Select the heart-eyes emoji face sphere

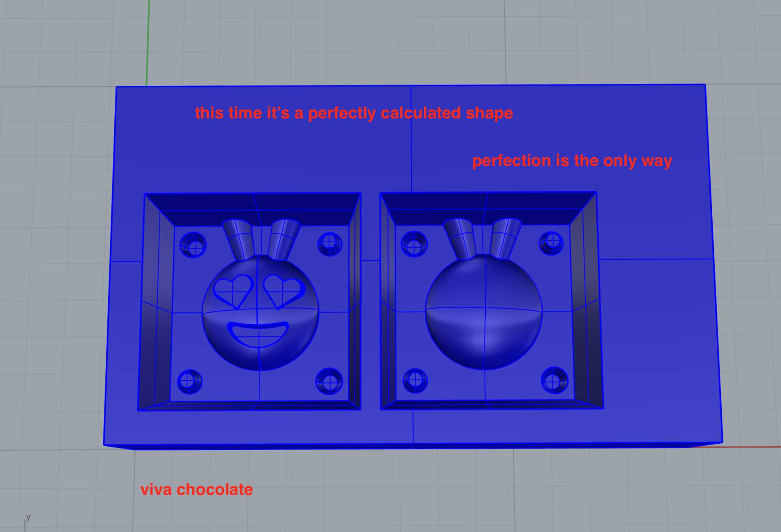click(260, 313)
